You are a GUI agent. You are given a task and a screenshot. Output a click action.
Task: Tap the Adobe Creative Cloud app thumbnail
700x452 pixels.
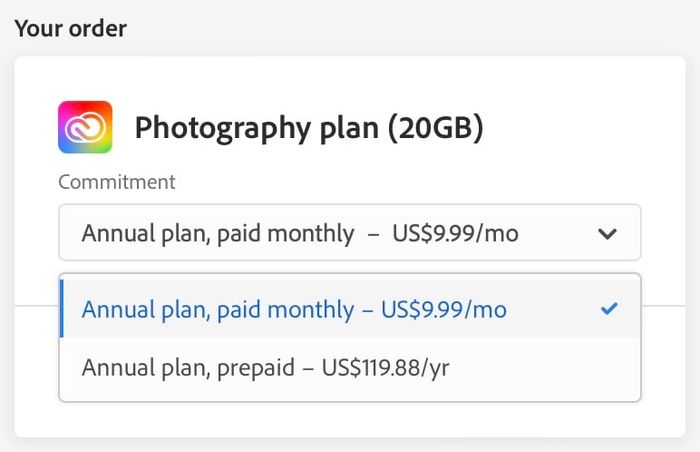(x=85, y=127)
